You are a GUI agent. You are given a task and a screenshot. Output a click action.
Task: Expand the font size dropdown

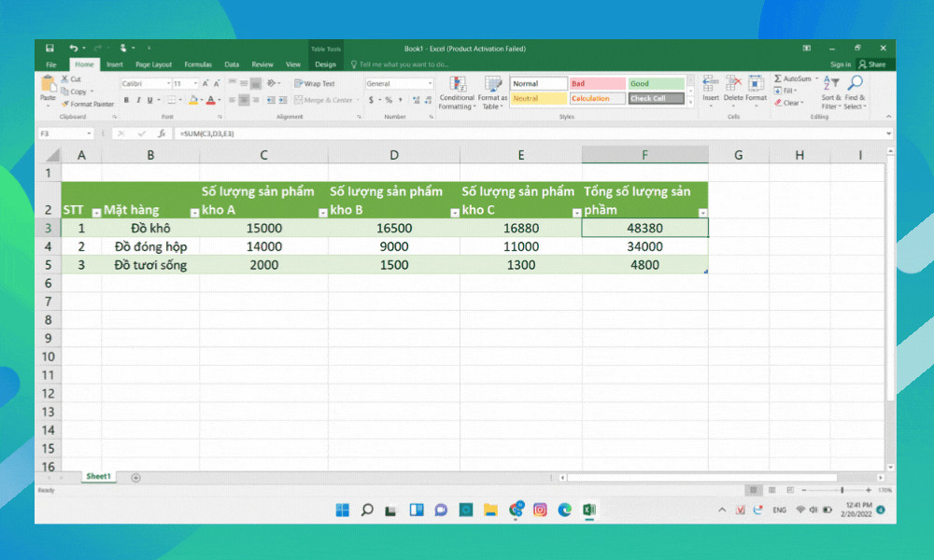[195, 83]
